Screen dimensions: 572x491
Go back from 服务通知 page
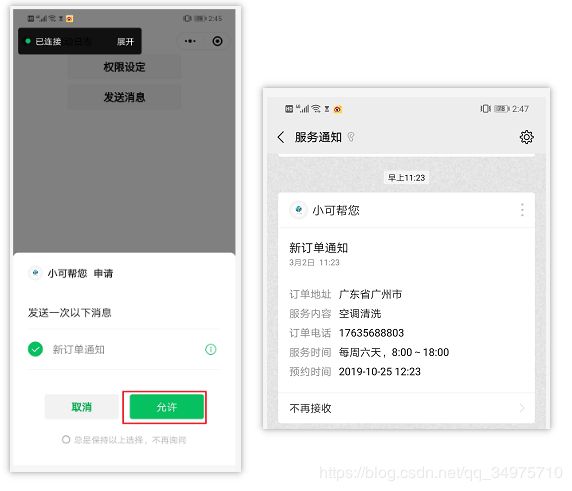click(x=281, y=137)
